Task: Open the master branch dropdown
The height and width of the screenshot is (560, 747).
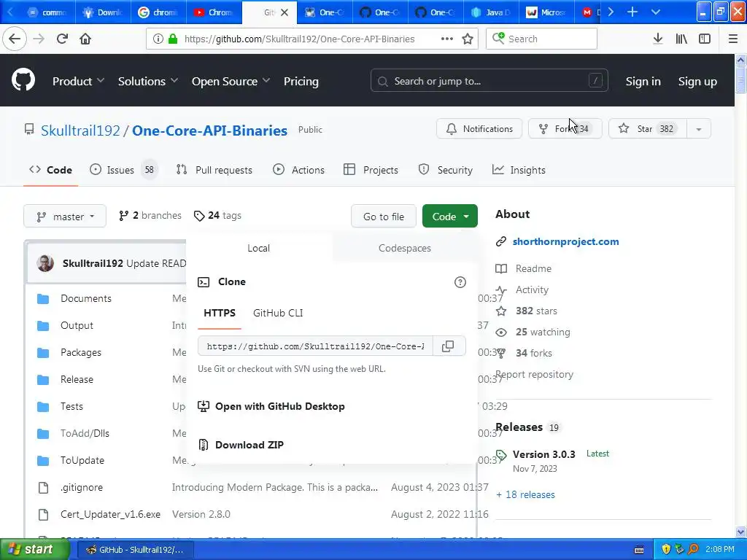Action: (65, 217)
